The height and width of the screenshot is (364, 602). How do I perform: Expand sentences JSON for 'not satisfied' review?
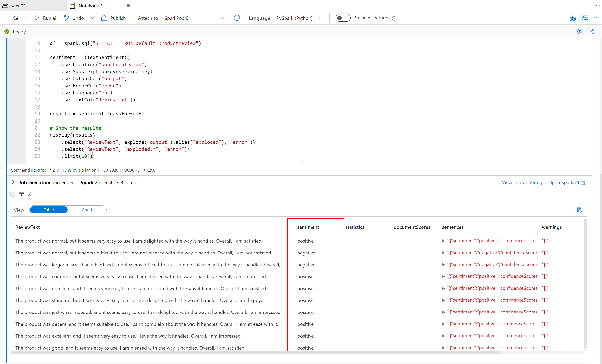point(443,253)
